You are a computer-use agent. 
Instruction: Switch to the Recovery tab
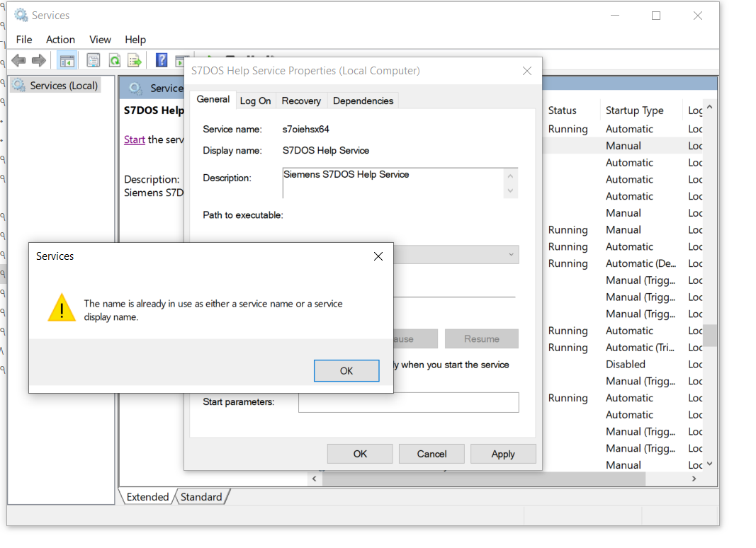(x=301, y=101)
